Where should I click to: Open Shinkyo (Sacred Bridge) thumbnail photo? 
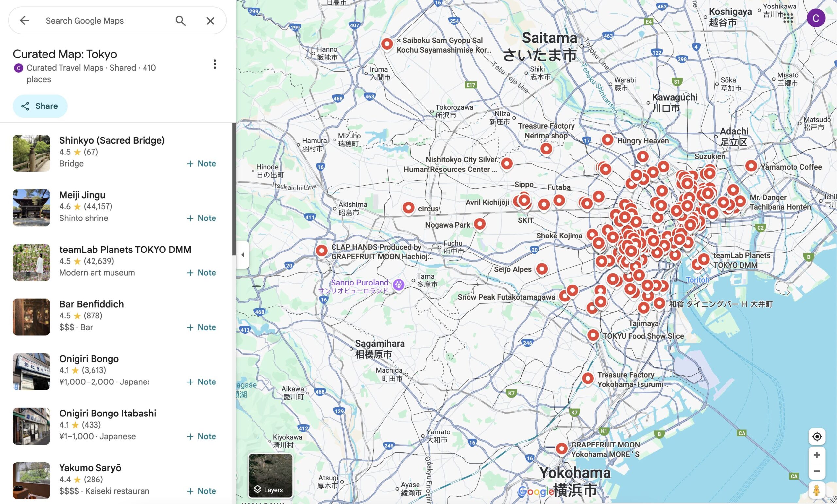31,153
